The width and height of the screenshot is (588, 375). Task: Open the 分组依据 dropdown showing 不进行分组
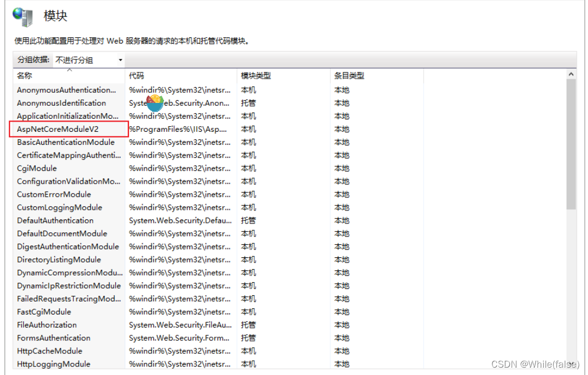click(x=89, y=60)
